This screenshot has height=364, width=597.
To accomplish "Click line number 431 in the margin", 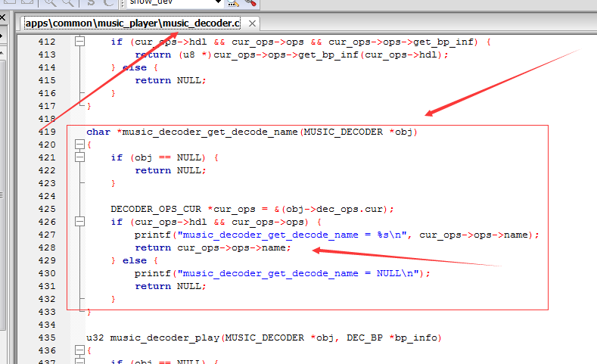I will pyautogui.click(x=47, y=286).
